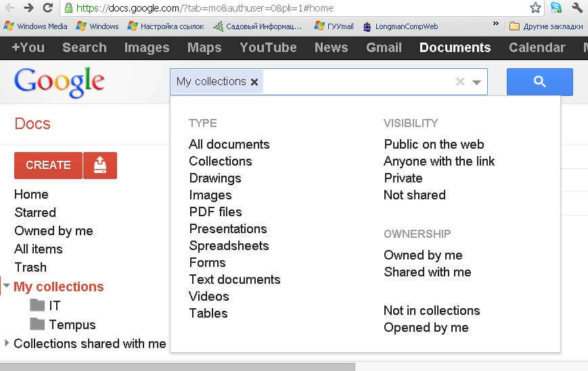Screen dimensions: 588x371
Task: Open the browser wrench settings menu
Action: coord(577,7)
